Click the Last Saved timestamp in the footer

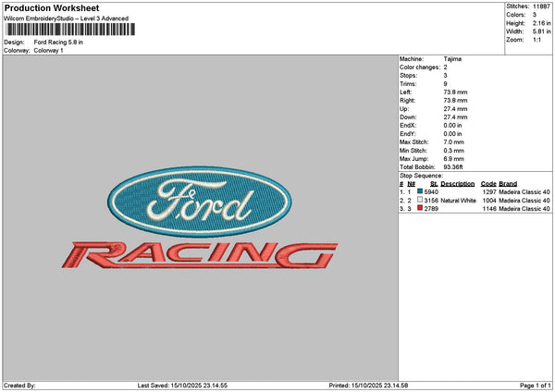pos(181,385)
